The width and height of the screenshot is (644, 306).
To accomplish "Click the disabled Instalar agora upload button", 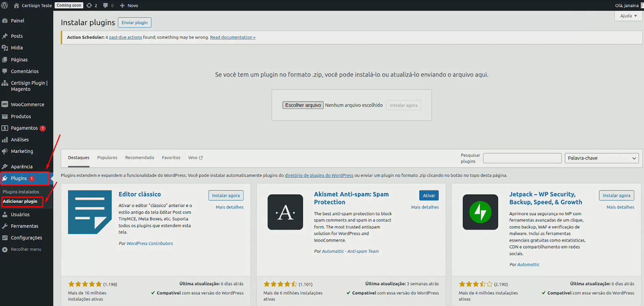I will pos(404,105).
